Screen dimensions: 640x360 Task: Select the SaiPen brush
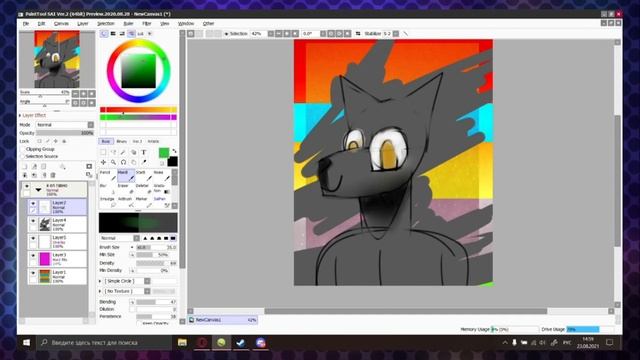(x=162, y=202)
